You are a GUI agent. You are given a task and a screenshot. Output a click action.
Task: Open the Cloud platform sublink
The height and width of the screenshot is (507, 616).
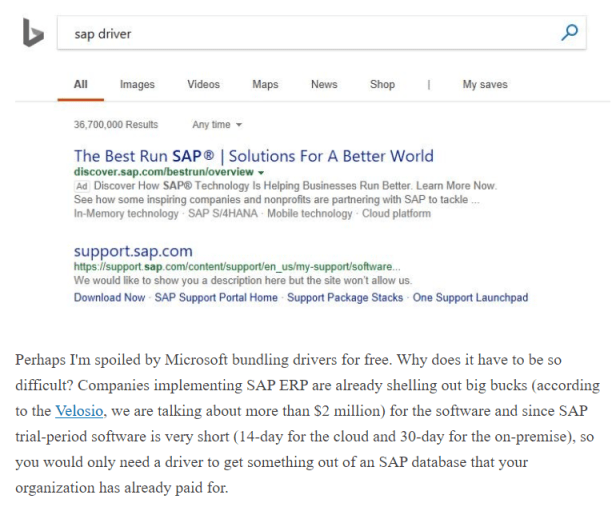pyautogui.click(x=396, y=214)
